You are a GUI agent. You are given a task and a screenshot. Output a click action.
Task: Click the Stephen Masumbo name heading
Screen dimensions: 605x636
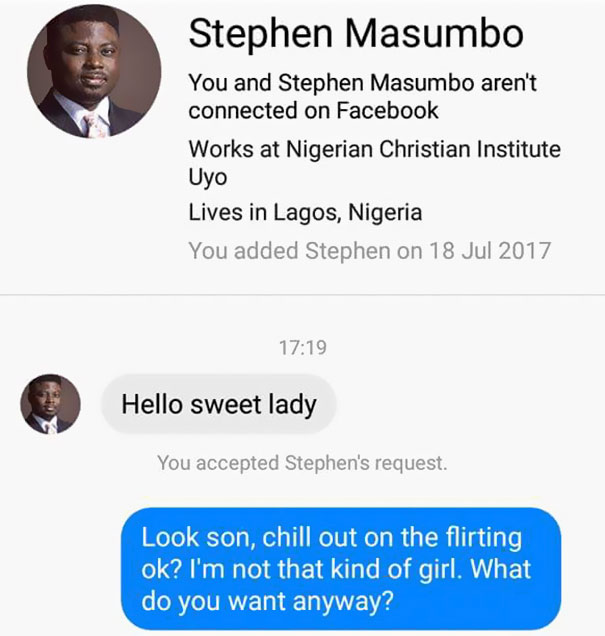tap(355, 33)
